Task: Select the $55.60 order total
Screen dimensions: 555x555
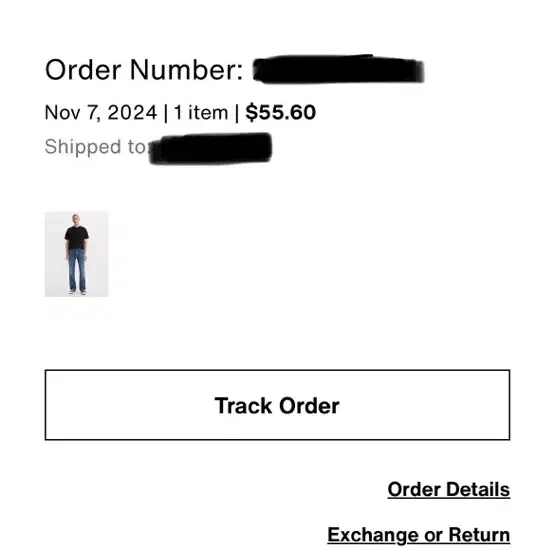Action: 281,112
